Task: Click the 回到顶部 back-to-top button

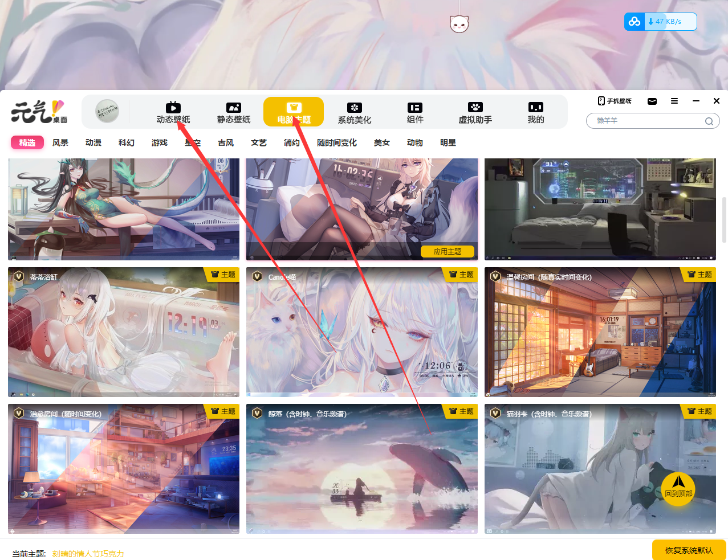Action: pyautogui.click(x=678, y=489)
